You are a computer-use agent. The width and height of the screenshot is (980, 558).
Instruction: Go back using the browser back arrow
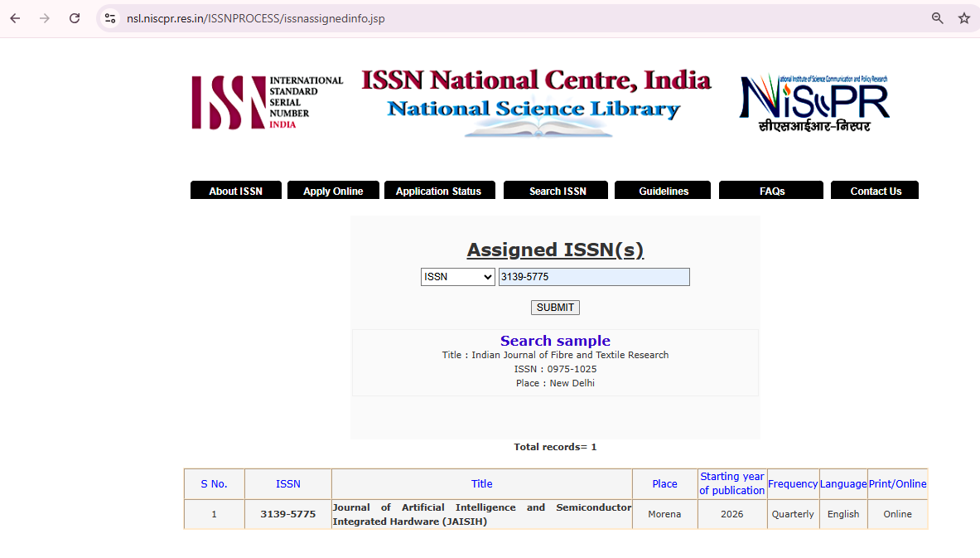click(x=15, y=18)
